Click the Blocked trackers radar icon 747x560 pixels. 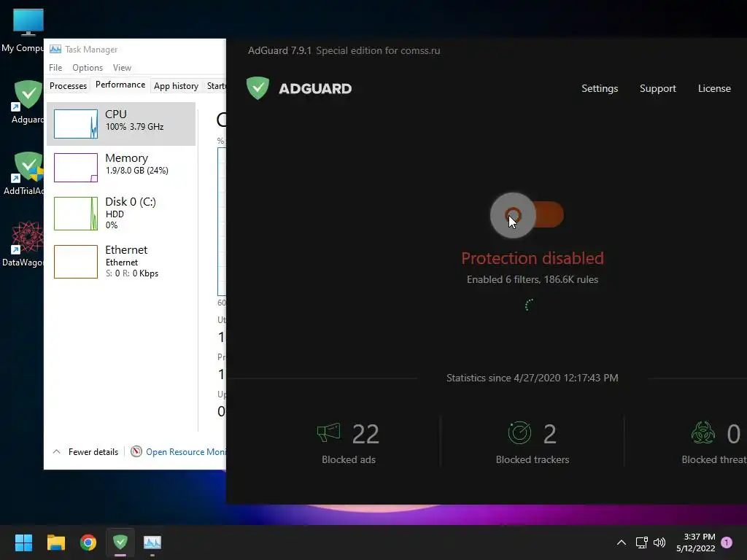coord(519,433)
